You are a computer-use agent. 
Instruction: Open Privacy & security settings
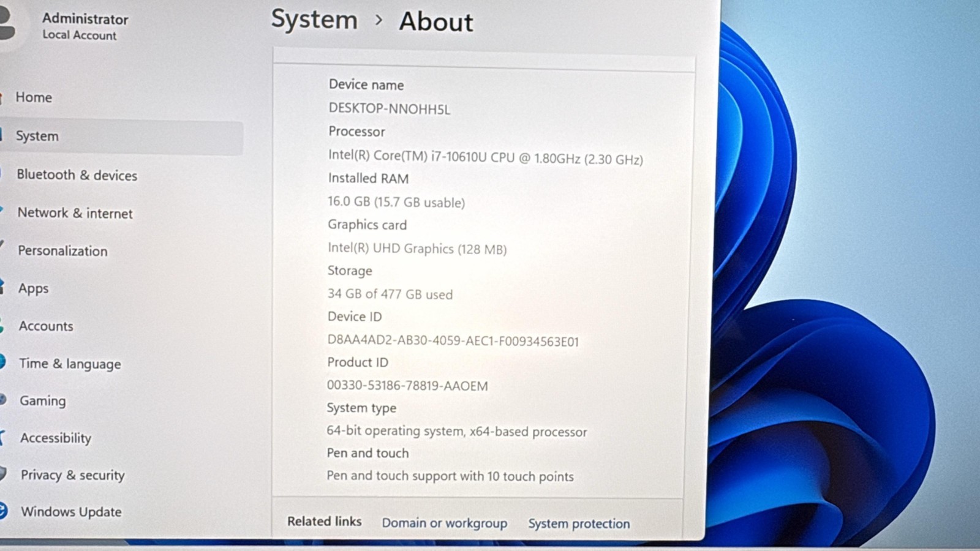coord(72,475)
